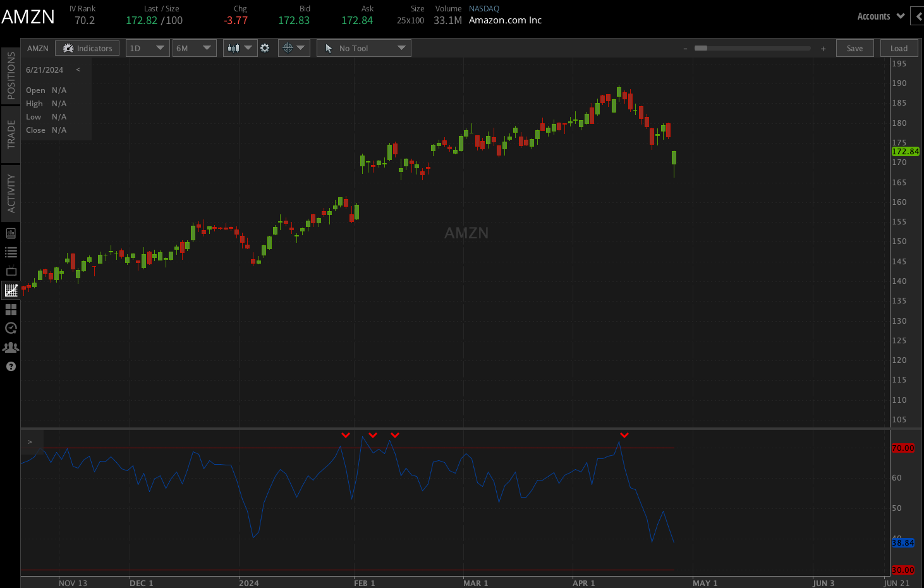The height and width of the screenshot is (588, 924).
Task: Open the portfolio report sidebar icon
Action: point(11,233)
